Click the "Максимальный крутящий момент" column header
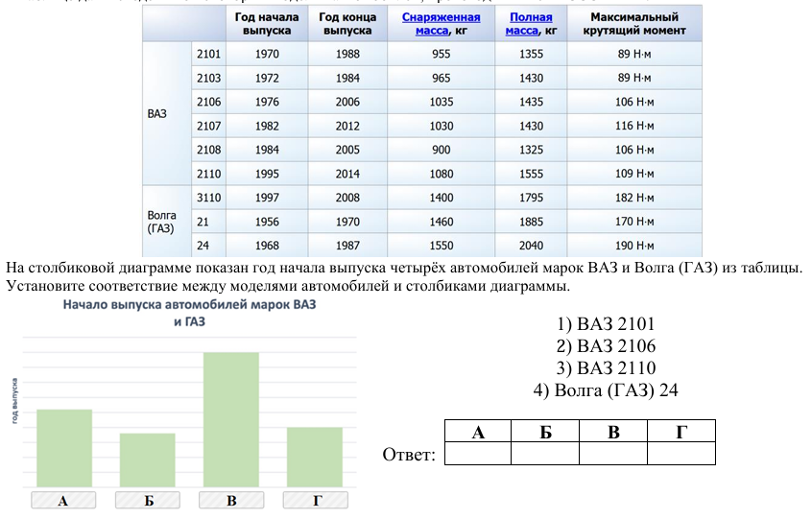The height and width of the screenshot is (519, 812). tap(633, 24)
